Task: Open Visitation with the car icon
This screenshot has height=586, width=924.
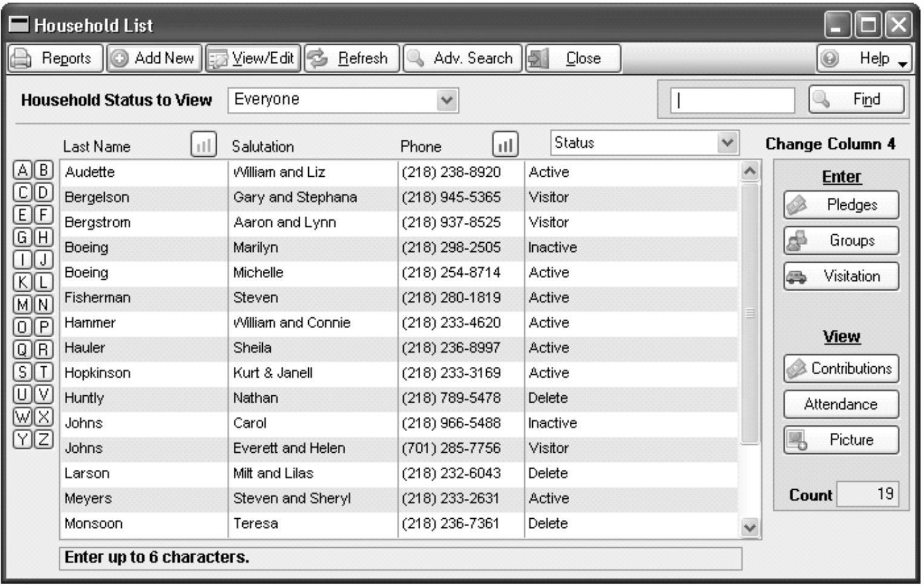Action: point(840,277)
